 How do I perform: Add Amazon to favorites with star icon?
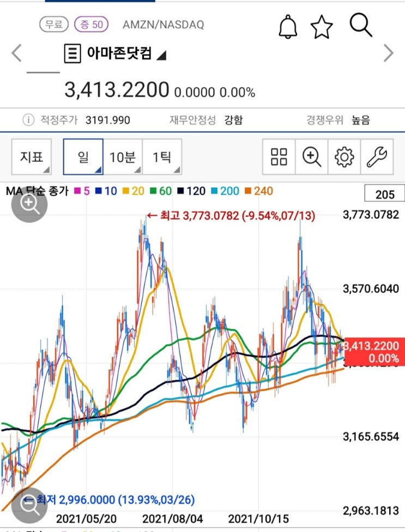click(322, 27)
